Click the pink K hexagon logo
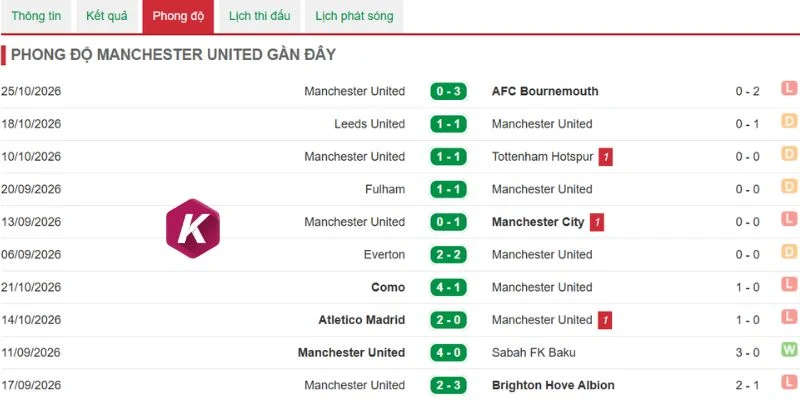The height and width of the screenshot is (400, 800). pos(193,228)
